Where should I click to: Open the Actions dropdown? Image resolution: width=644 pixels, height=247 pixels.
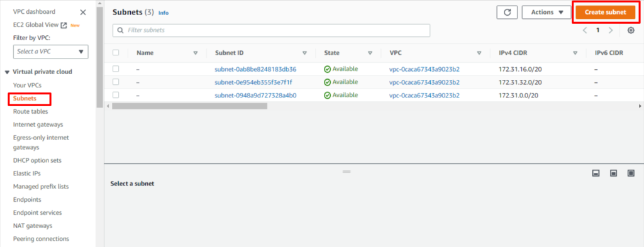pyautogui.click(x=547, y=13)
